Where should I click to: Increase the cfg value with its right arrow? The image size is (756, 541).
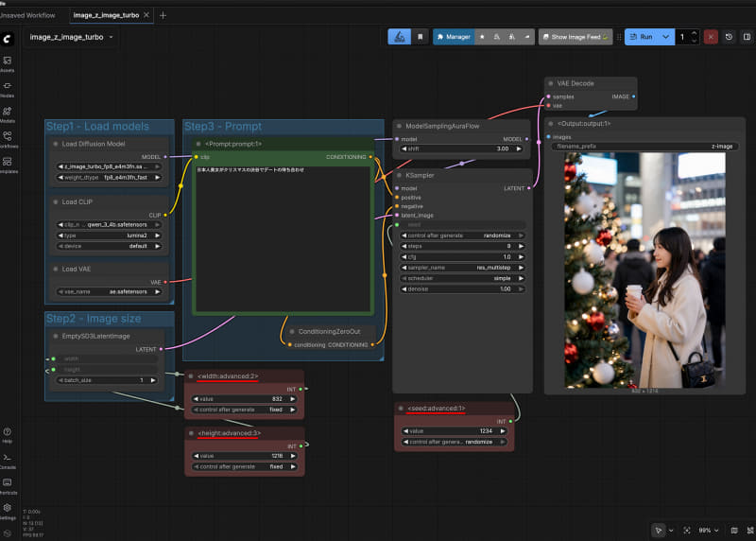(x=521, y=256)
